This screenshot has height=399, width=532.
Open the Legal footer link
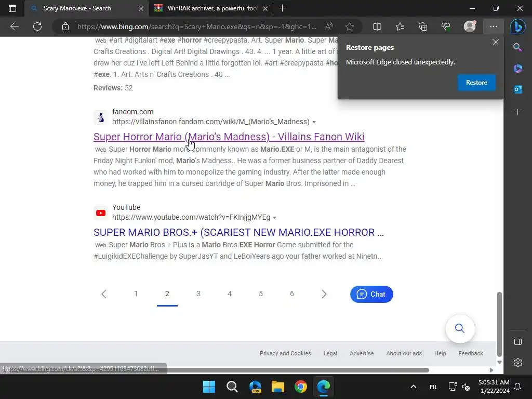click(x=330, y=353)
